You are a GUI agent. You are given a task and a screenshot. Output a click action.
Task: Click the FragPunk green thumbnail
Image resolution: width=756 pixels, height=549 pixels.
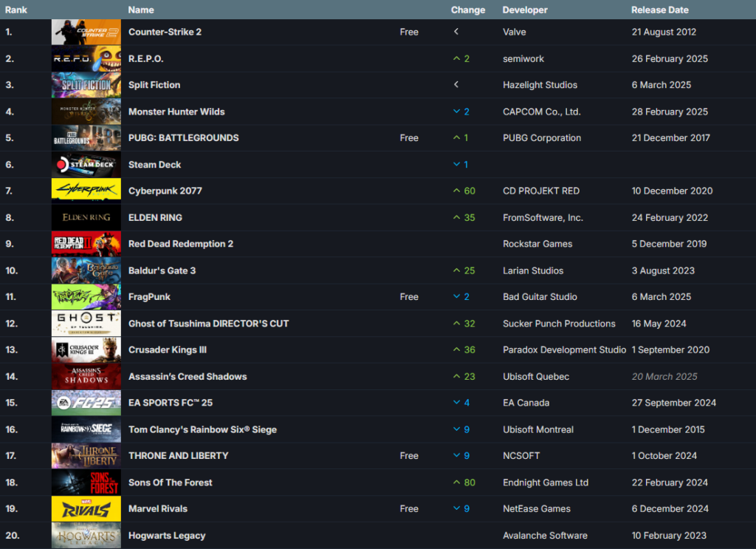click(x=86, y=297)
